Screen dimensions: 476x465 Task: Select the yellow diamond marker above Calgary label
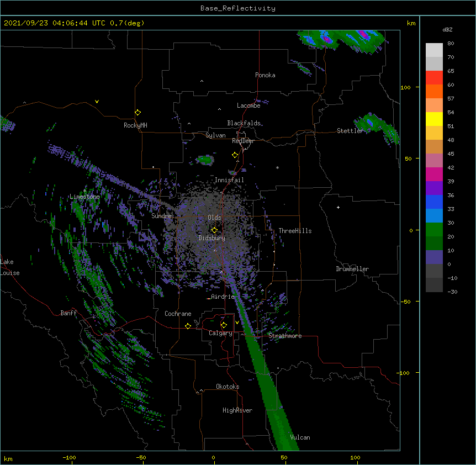224,325
